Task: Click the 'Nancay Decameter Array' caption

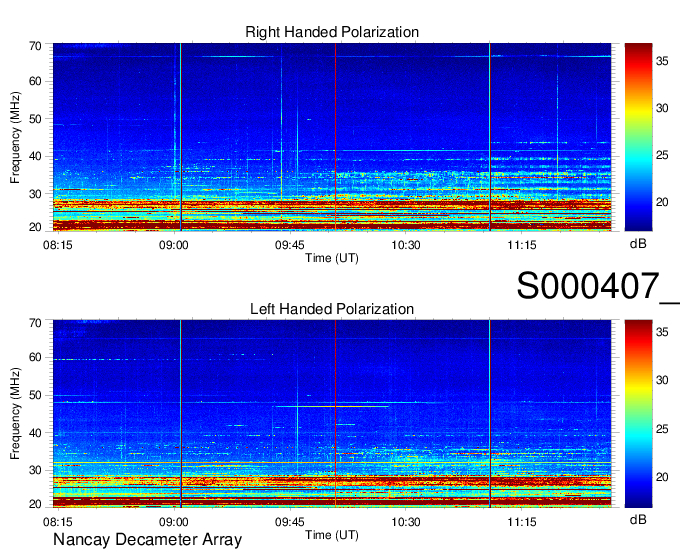Action: [147, 539]
